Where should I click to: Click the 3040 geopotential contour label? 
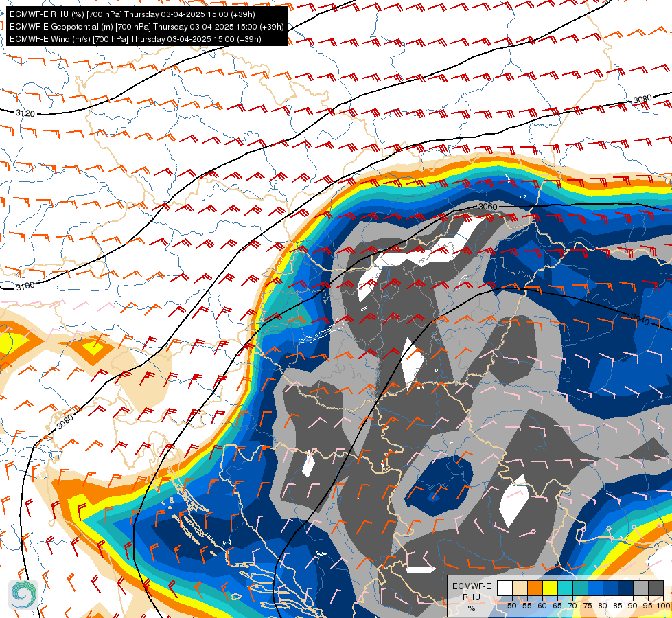[x=640, y=319]
